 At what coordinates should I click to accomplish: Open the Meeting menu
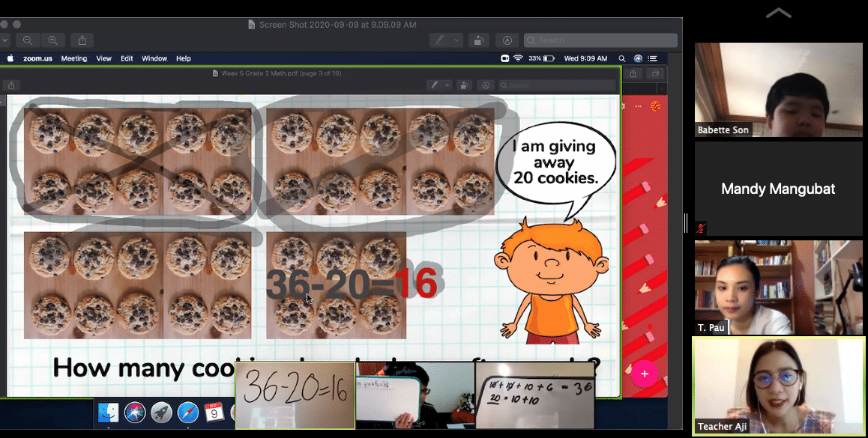click(73, 58)
